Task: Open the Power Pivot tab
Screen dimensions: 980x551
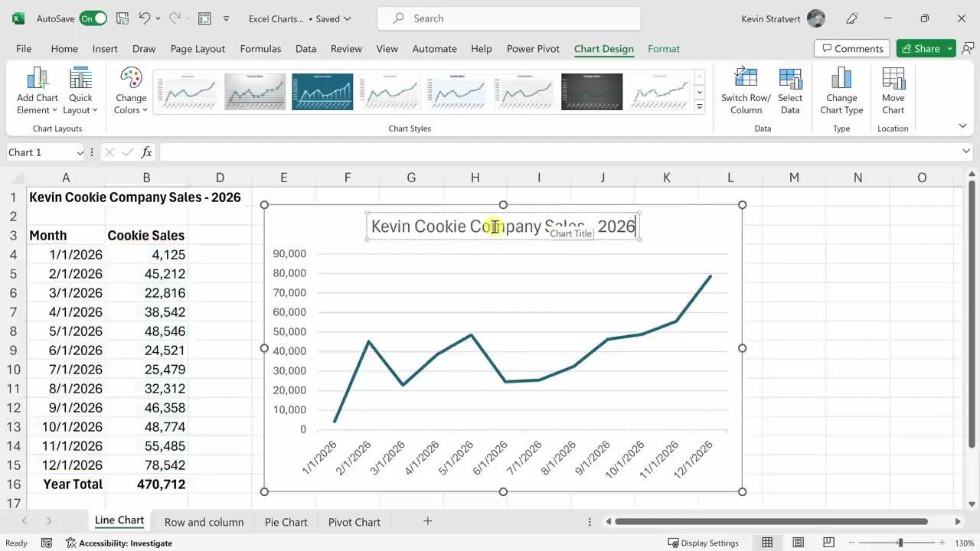Action: coord(533,48)
